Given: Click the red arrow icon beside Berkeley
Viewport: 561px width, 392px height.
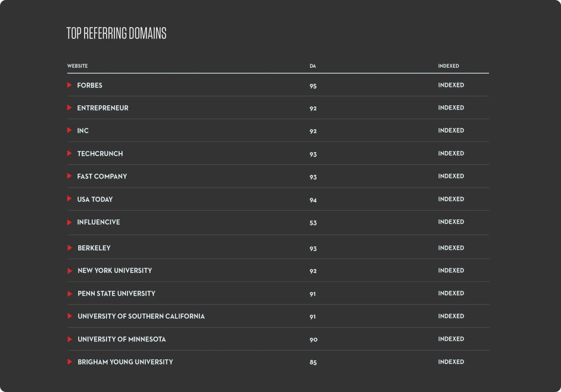Looking at the screenshot, I should tap(70, 247).
